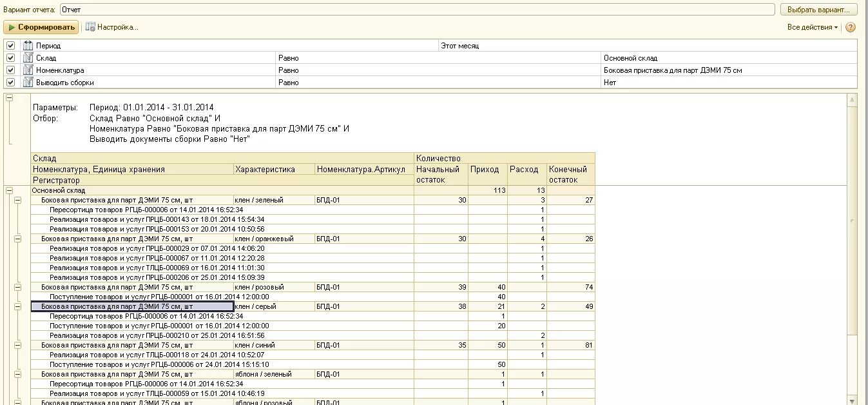Open Реализация ТЛЦБ-000069 от 16.01.2014
The height and width of the screenshot is (405, 868).
pyautogui.click(x=157, y=268)
